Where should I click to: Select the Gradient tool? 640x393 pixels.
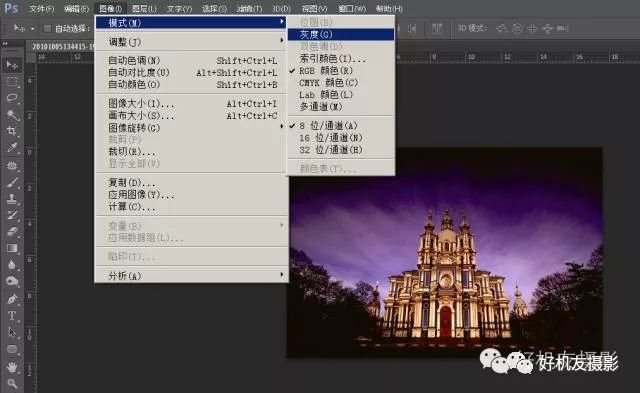pyautogui.click(x=12, y=248)
